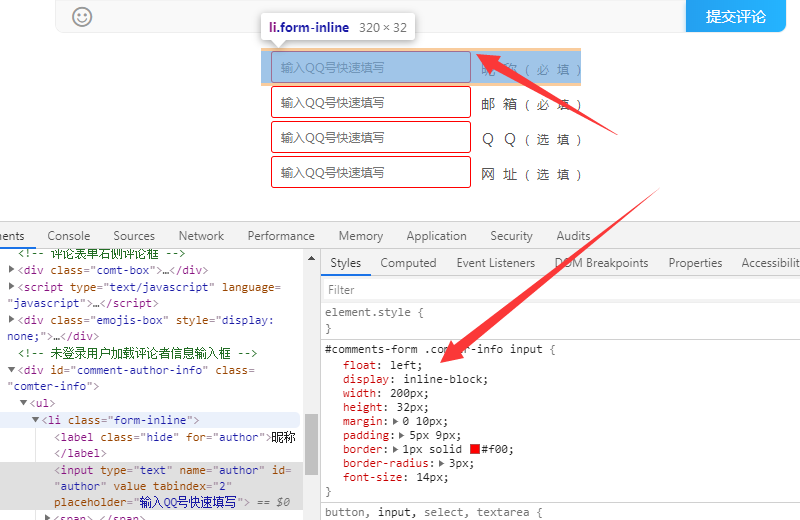The image size is (800, 520).
Task: Open the red #f00 border color swatch
Action: pyautogui.click(x=474, y=449)
